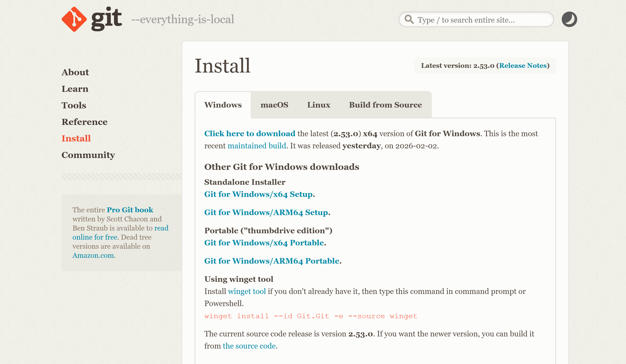Screen dimensions: 626x364
Task: Select the Windows tab
Action: 223,105
